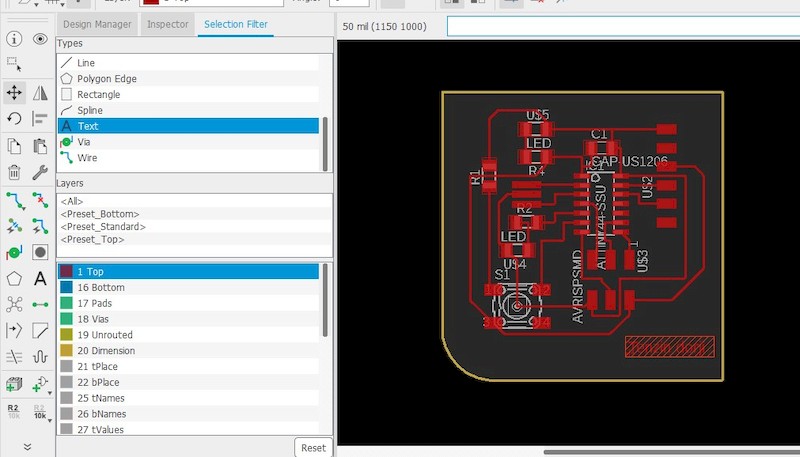Select the Copy tool

[x=14, y=146]
